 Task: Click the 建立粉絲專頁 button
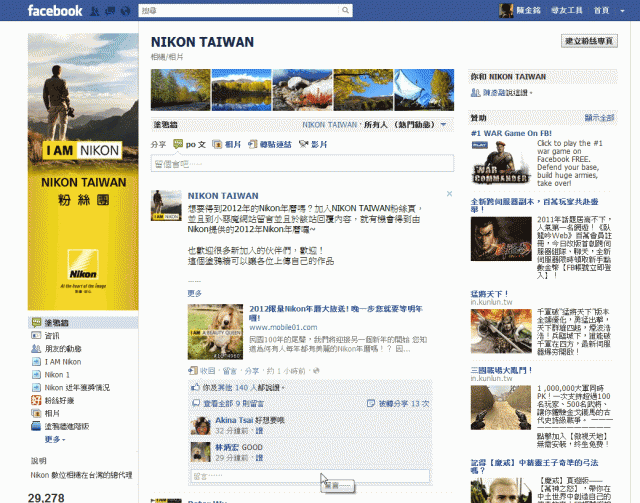click(589, 41)
